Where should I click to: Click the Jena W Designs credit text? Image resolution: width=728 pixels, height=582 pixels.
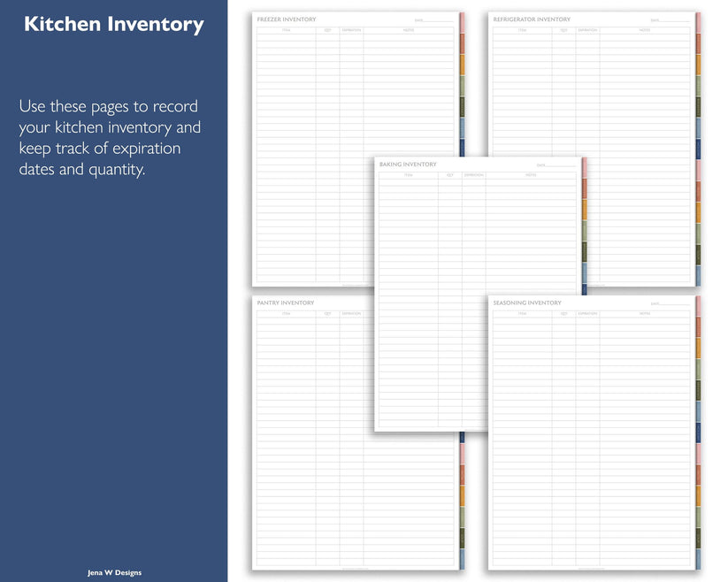(x=113, y=572)
